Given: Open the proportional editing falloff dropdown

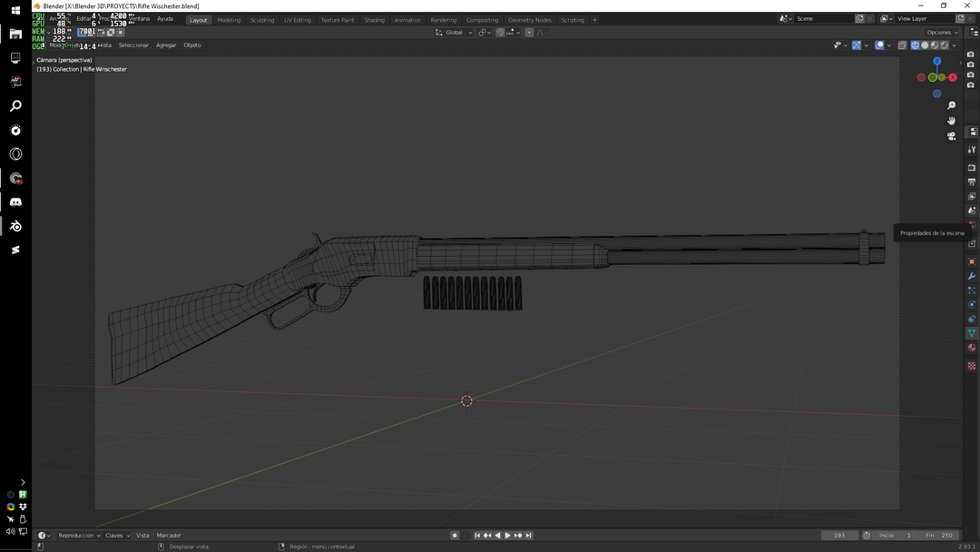Looking at the screenshot, I should coord(544,32).
